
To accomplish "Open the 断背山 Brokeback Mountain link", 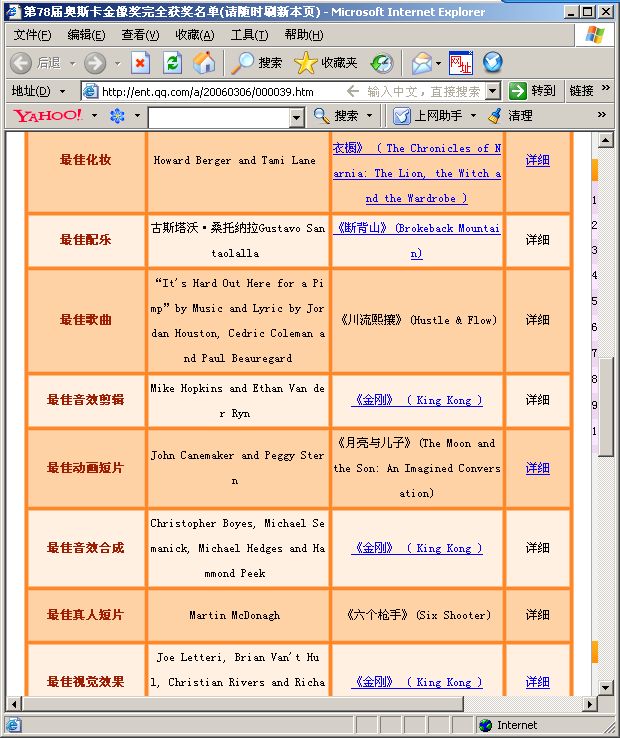I will pos(417,241).
